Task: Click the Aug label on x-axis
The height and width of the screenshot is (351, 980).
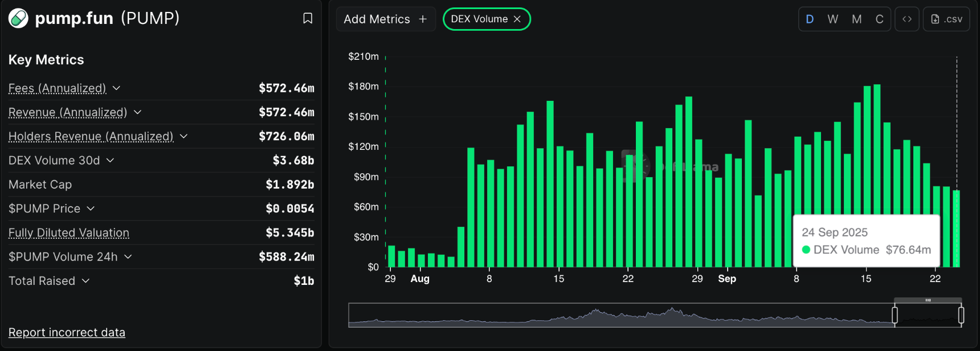Action: coord(420,279)
